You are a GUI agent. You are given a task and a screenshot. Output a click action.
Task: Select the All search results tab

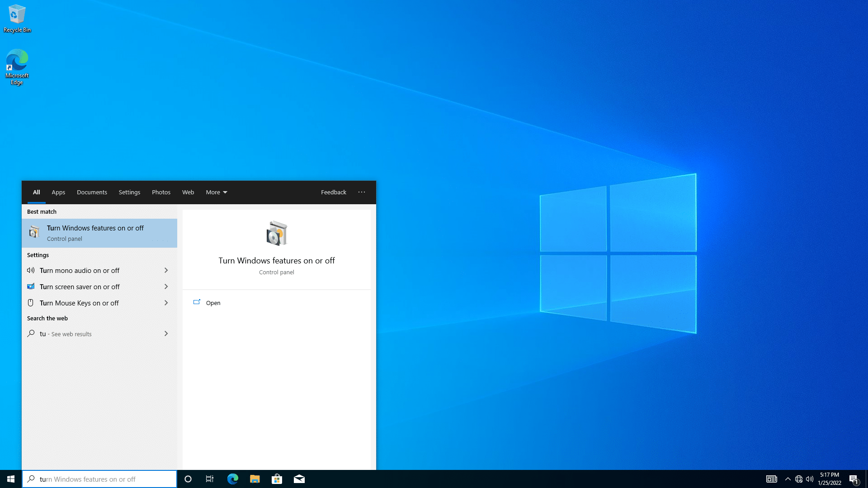click(x=36, y=192)
